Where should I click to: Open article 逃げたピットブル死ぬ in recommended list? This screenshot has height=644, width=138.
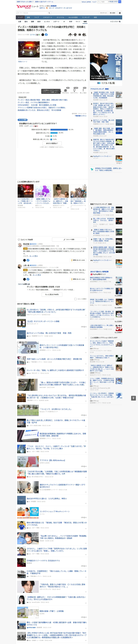coord(49,333)
